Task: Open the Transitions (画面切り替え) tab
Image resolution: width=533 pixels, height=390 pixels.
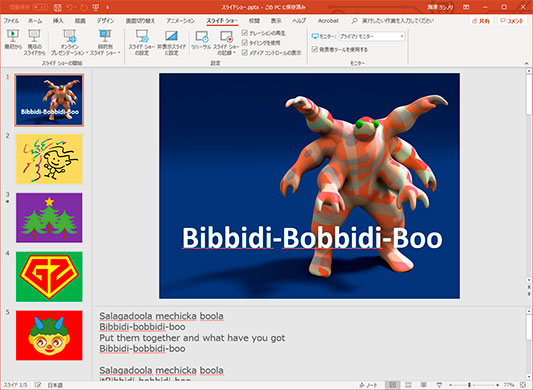Action: pos(140,21)
